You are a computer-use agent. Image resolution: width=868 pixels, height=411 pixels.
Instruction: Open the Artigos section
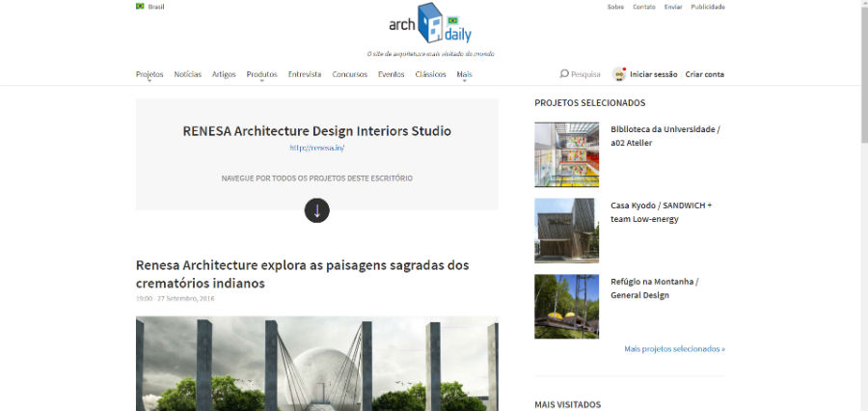224,74
